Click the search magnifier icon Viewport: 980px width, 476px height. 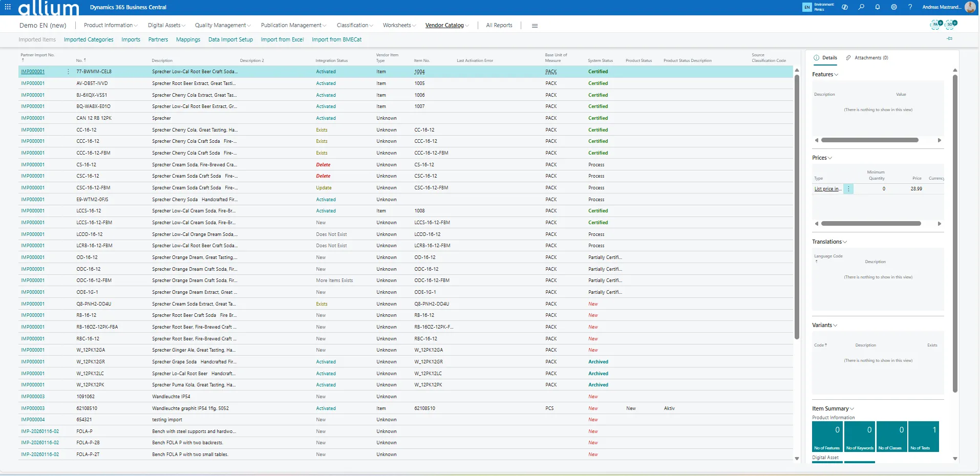click(x=861, y=7)
